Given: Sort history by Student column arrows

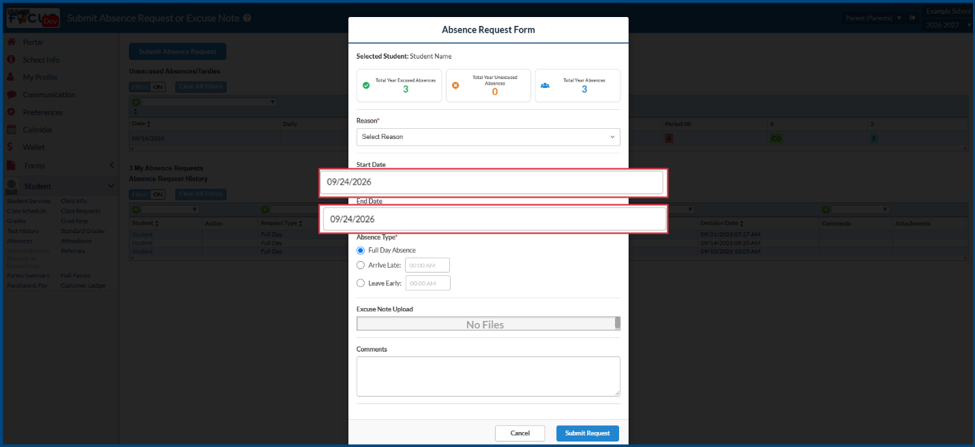Looking at the screenshot, I should tap(156, 223).
